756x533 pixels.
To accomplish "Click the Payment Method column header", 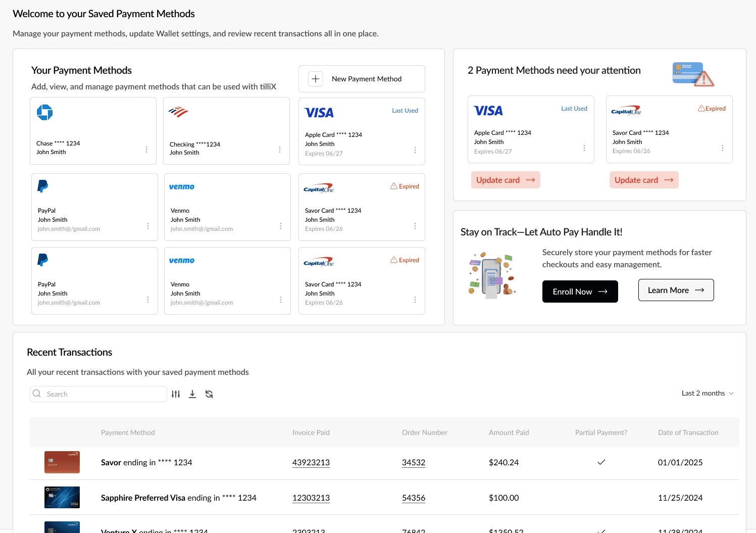I will (128, 432).
